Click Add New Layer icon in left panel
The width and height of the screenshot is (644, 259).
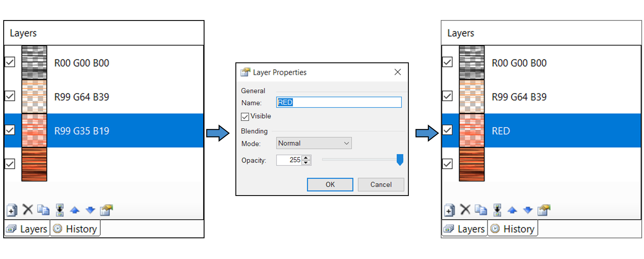(11, 210)
